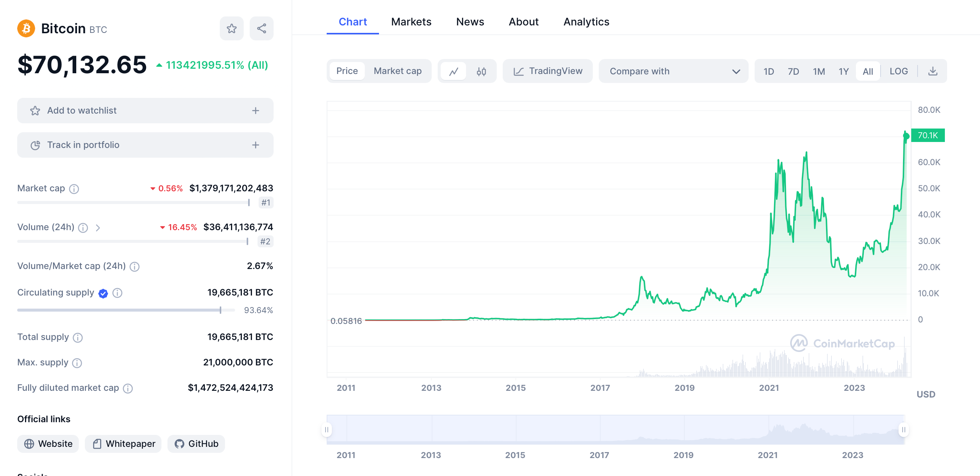Expand Add to watchlist plus
980x476 pixels.
255,111
